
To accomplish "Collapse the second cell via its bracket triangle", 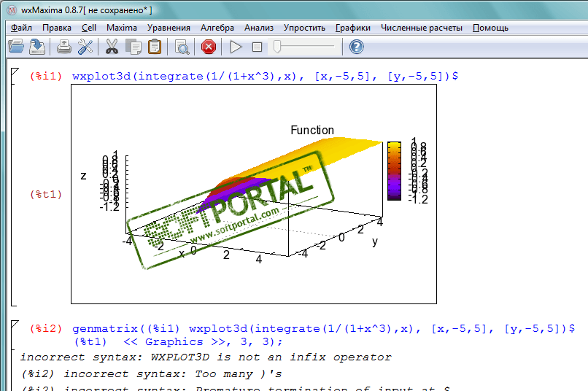I will (x=15, y=324).
